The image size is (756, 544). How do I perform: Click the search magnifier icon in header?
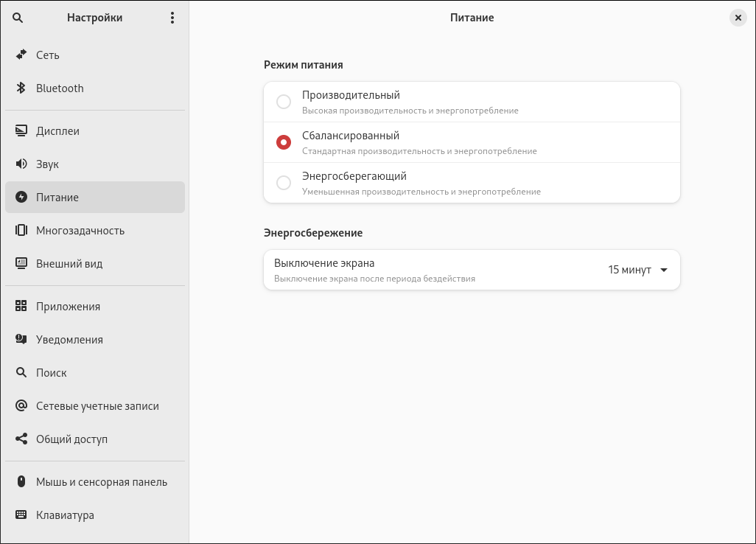point(18,18)
